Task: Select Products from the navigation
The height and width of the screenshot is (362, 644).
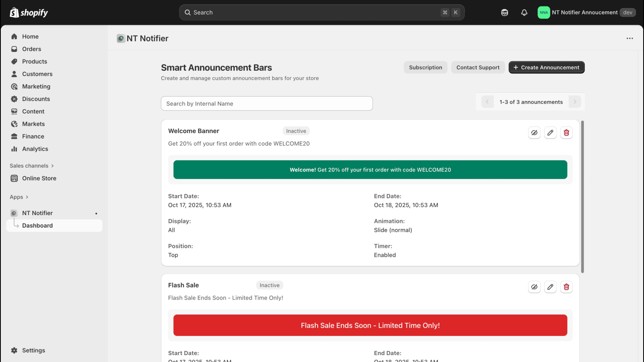Action: coord(34,61)
